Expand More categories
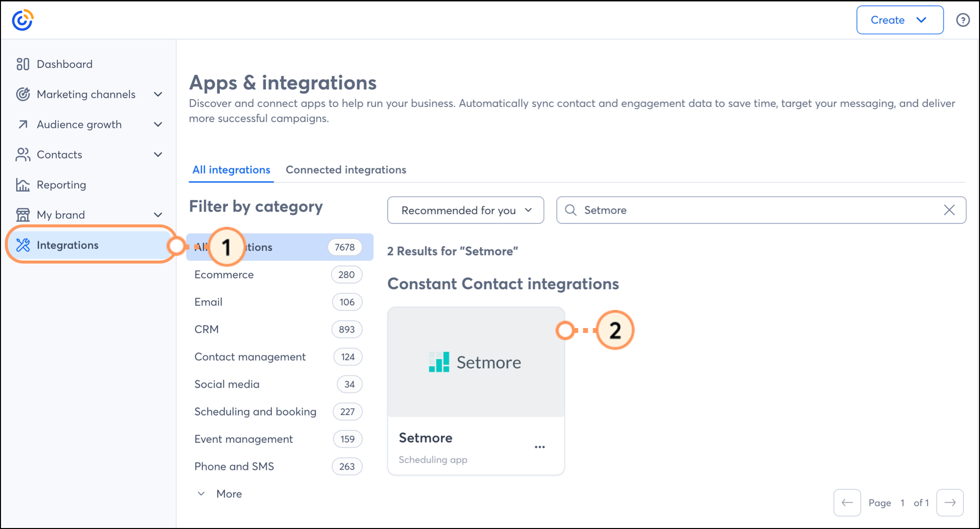 coord(220,494)
